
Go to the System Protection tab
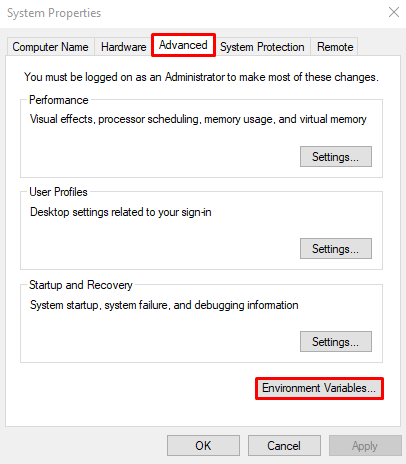pos(262,47)
